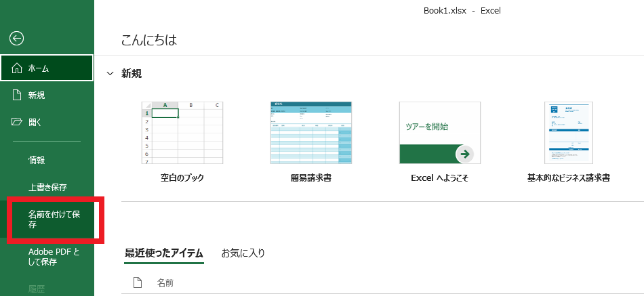Create a 空白のブック from thumbnail
Screen dimensions: 644x296
(182, 133)
